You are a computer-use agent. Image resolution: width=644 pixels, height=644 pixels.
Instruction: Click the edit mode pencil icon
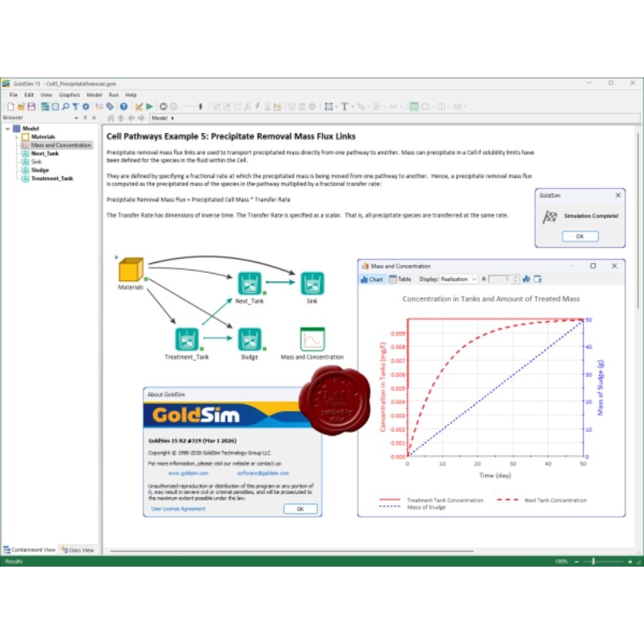click(x=139, y=107)
